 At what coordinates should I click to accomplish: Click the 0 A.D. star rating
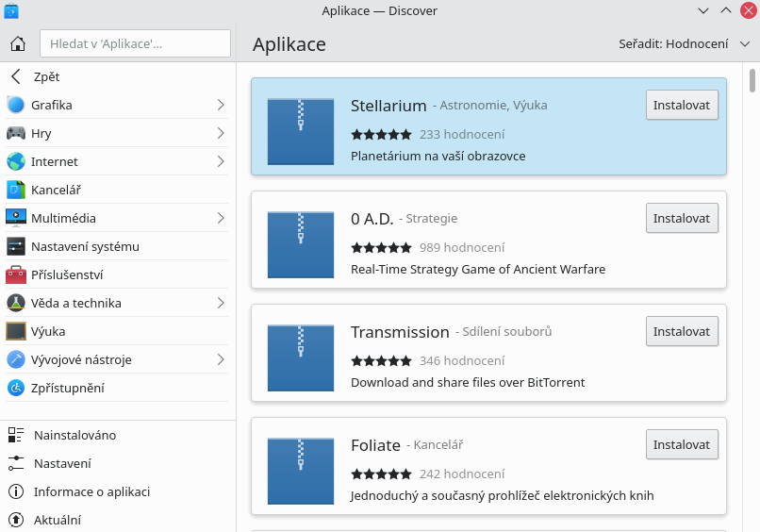point(382,248)
